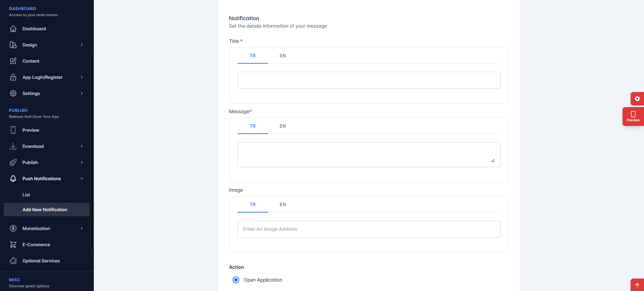
Task: Click the red scroll-to-top arrow button
Action: point(637,285)
